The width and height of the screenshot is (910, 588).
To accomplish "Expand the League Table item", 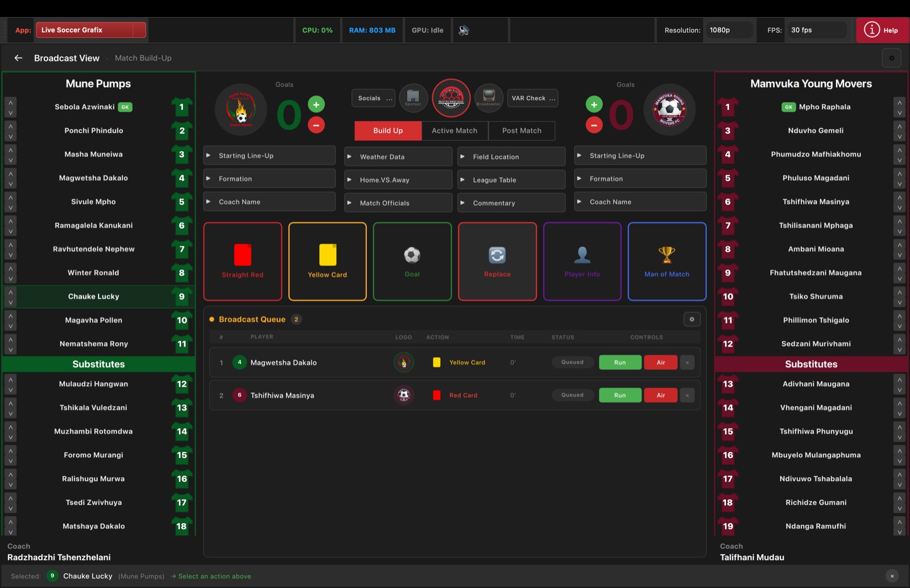I will click(511, 180).
